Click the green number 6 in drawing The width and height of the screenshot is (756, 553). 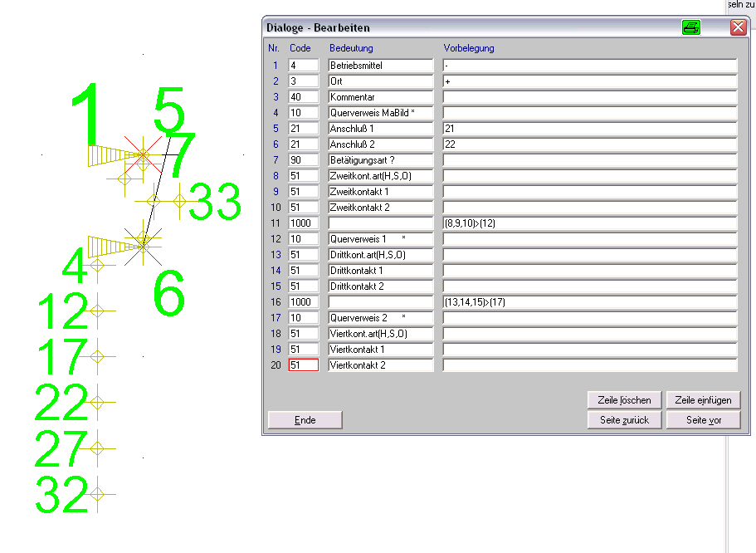click(169, 293)
